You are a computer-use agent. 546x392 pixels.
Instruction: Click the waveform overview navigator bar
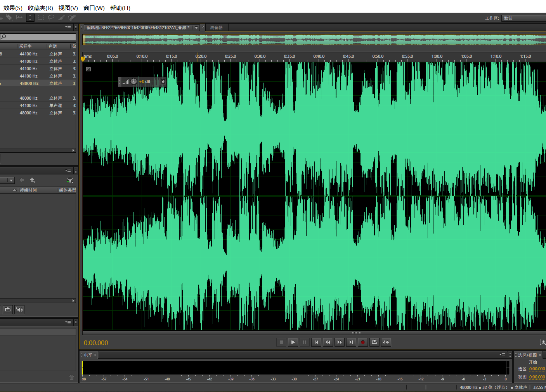tap(314, 39)
